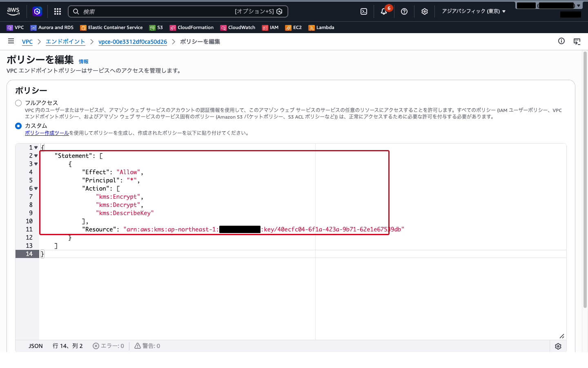Go to the AWS console home logo
Image resolution: width=588 pixels, height=368 pixels.
point(13,11)
